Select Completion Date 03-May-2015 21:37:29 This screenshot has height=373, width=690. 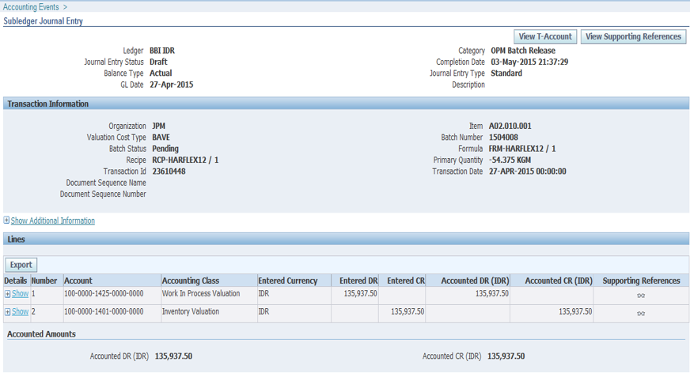coord(529,62)
